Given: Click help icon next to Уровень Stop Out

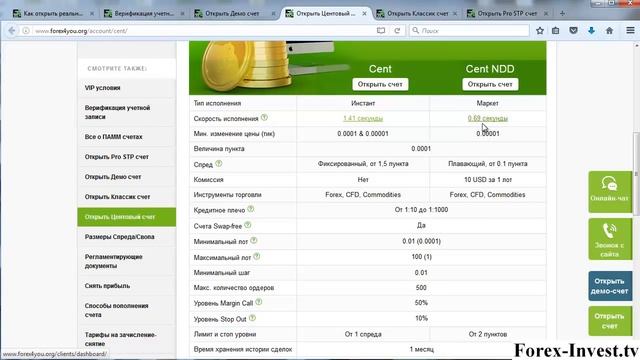Looking at the screenshot, I should tap(252, 318).
